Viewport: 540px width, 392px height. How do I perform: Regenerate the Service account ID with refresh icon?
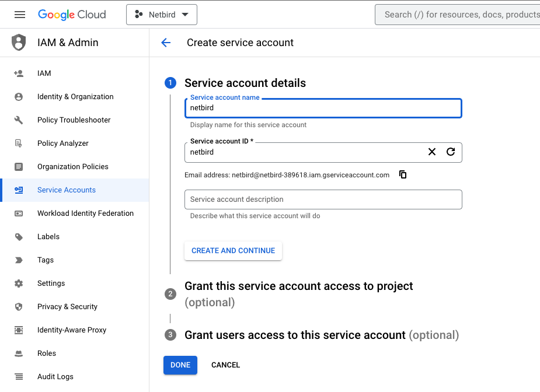click(450, 152)
